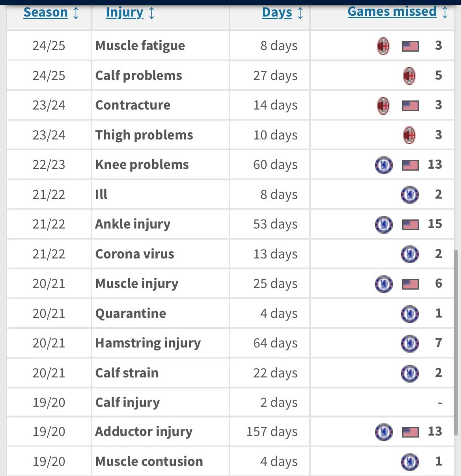Screen dimensions: 461x476
Task: Click Chelsea crest in Knee problems row
Action: pyautogui.click(x=384, y=165)
